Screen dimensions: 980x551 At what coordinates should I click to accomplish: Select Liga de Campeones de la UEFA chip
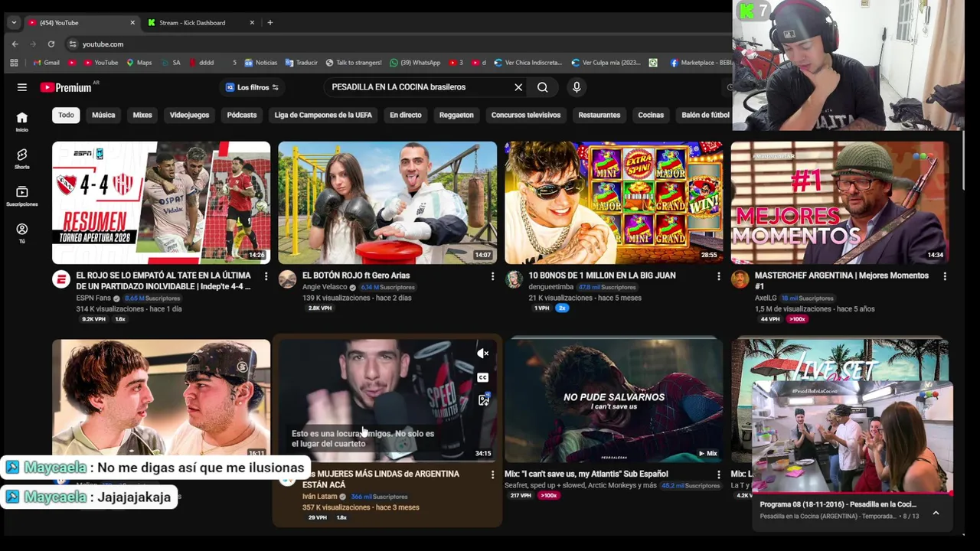point(323,115)
